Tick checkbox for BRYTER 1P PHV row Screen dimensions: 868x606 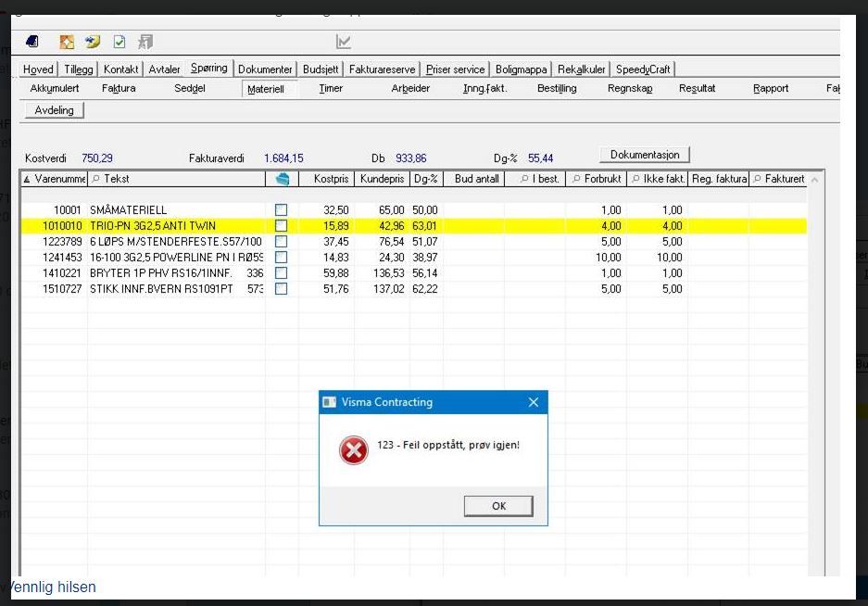click(x=282, y=272)
